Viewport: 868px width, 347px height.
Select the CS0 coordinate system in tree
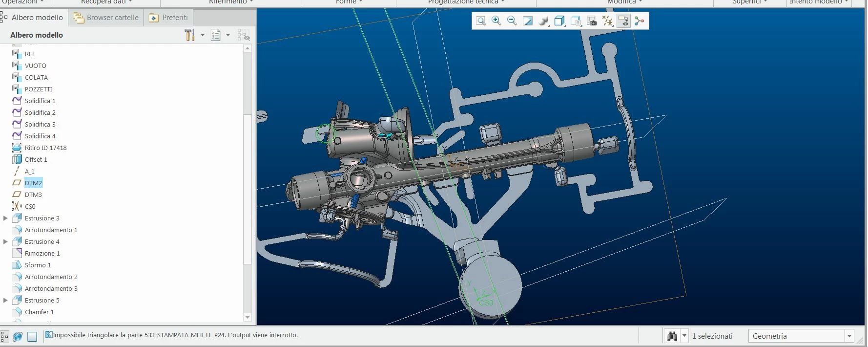tap(30, 206)
